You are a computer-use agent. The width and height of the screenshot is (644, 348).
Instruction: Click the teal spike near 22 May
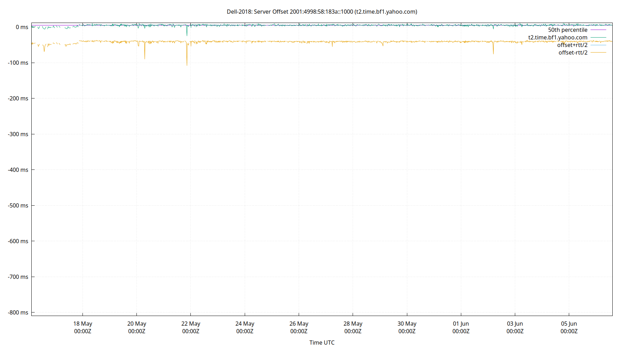click(187, 31)
